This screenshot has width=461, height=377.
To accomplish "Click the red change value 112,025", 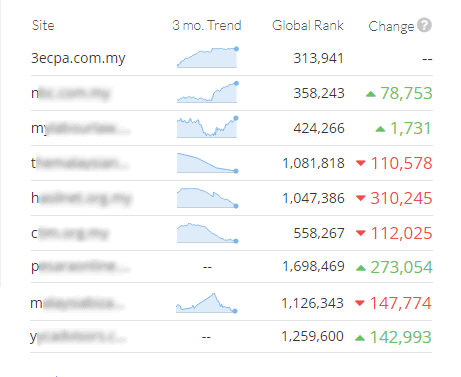I will click(x=401, y=233).
